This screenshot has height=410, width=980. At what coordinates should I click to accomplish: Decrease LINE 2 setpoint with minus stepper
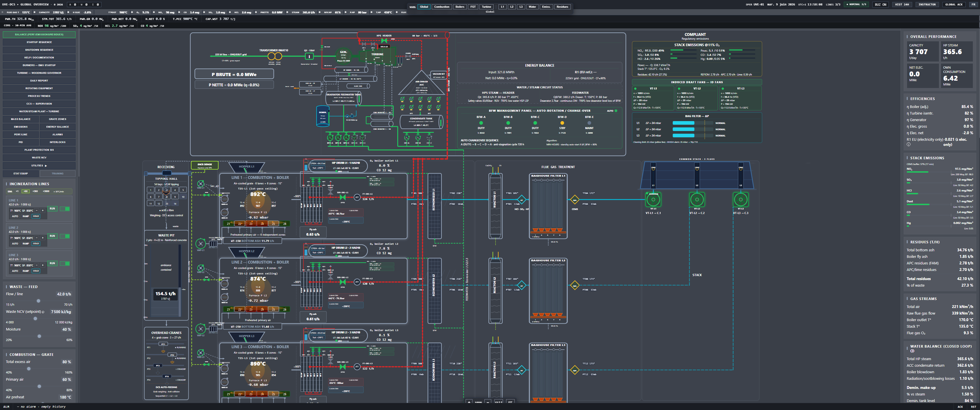(x=37, y=238)
